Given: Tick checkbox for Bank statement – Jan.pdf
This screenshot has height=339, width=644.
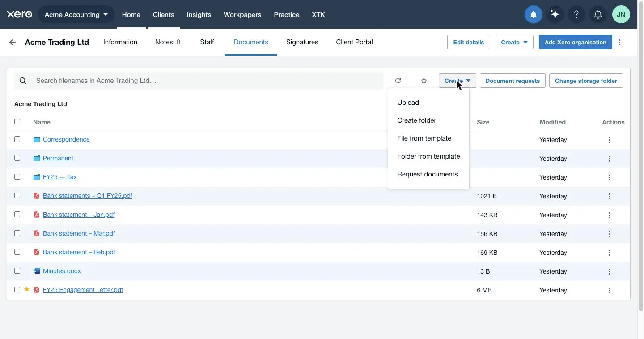Looking at the screenshot, I should pyautogui.click(x=17, y=215).
